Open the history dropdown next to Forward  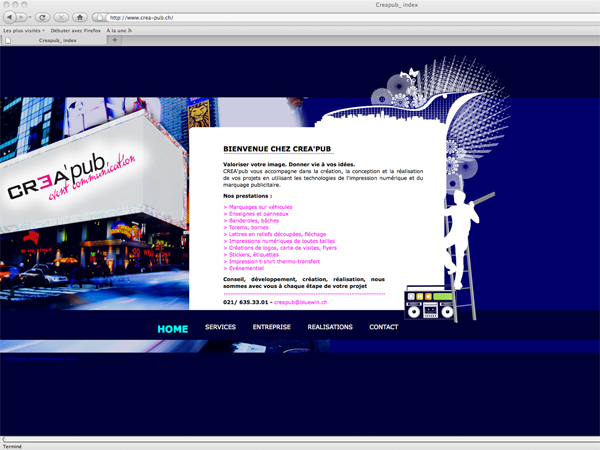(x=29, y=17)
